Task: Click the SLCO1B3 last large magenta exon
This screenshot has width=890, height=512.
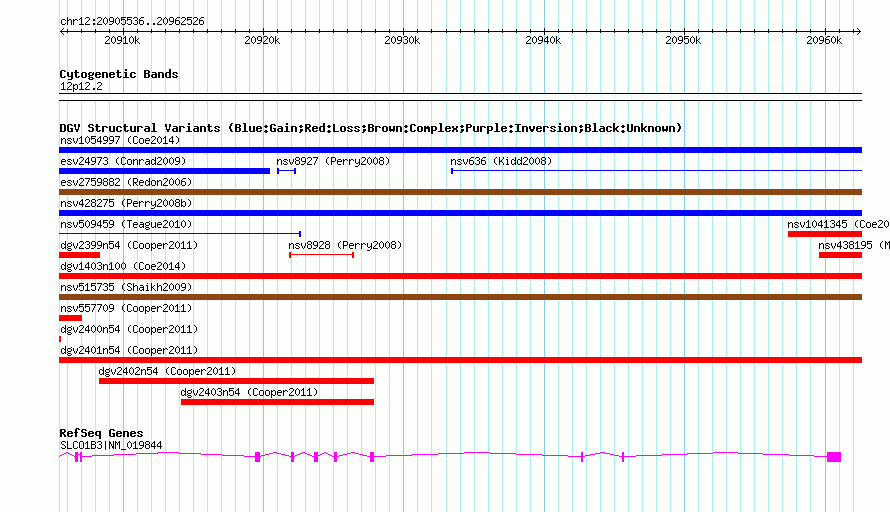Action: coord(834,457)
